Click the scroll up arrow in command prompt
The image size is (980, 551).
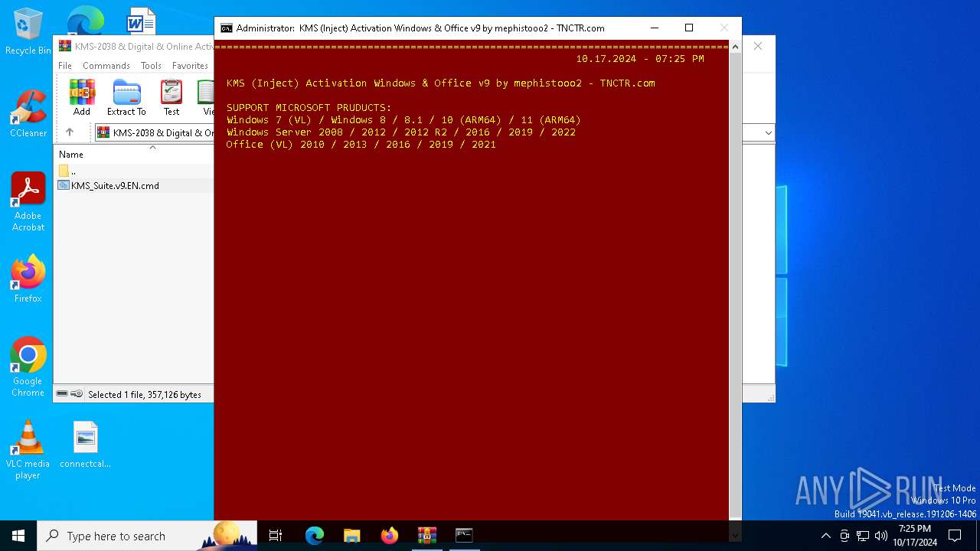[x=735, y=47]
